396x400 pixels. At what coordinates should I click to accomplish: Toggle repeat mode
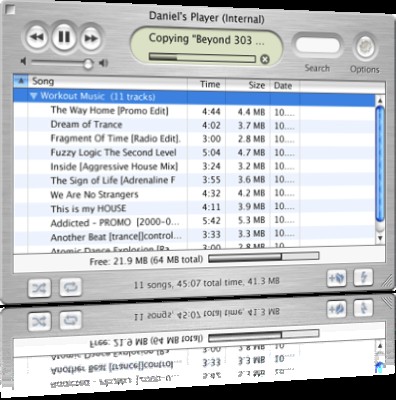70,287
